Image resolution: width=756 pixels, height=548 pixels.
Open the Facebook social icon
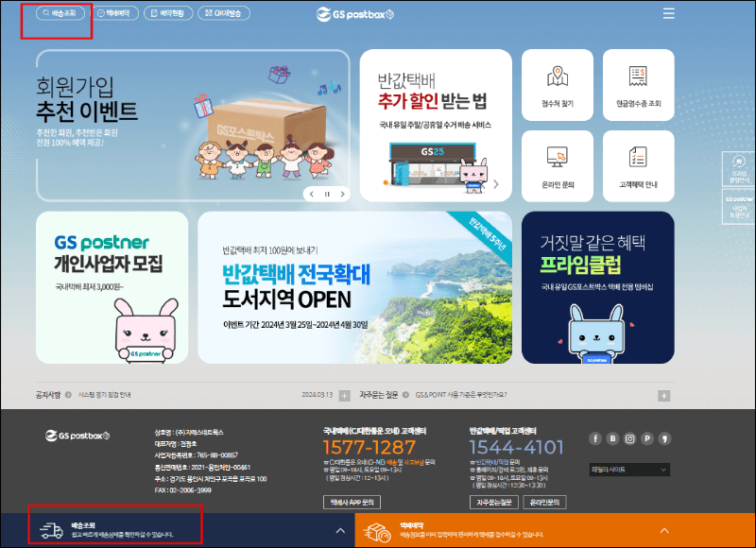[x=595, y=438]
